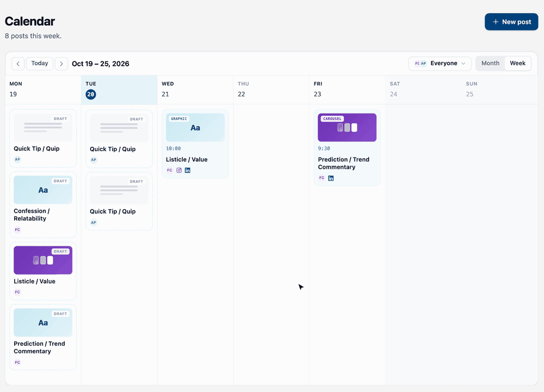The image size is (544, 392).
Task: Click FC avatar on Wednesday Listicle post
Action: pyautogui.click(x=170, y=170)
